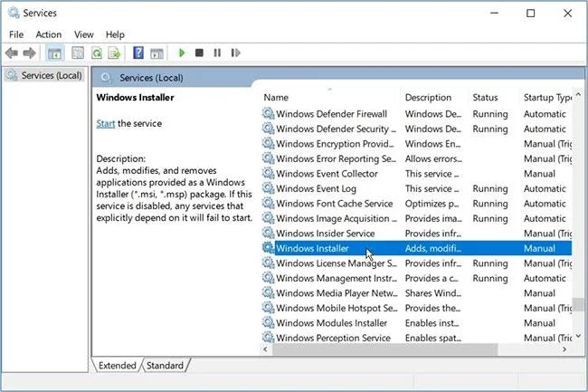The image size is (588, 392).
Task: Click Manual startup type of Windows Installer
Action: [x=539, y=248]
